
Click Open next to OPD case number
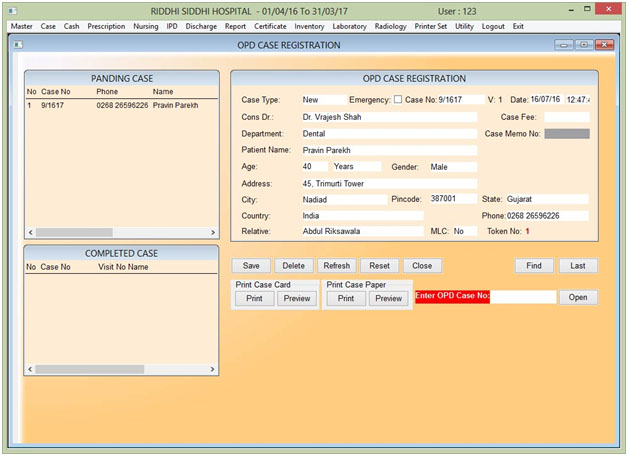pos(578,297)
